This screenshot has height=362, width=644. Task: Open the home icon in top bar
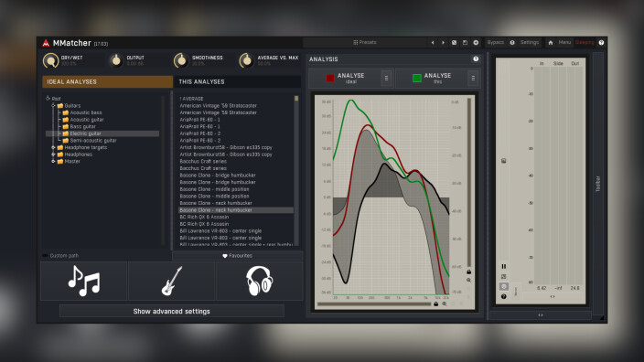click(551, 42)
